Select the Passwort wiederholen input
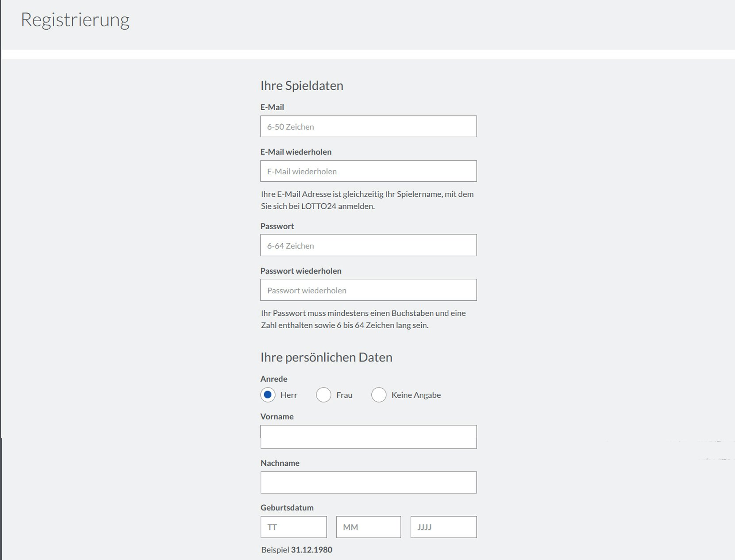 click(x=368, y=290)
